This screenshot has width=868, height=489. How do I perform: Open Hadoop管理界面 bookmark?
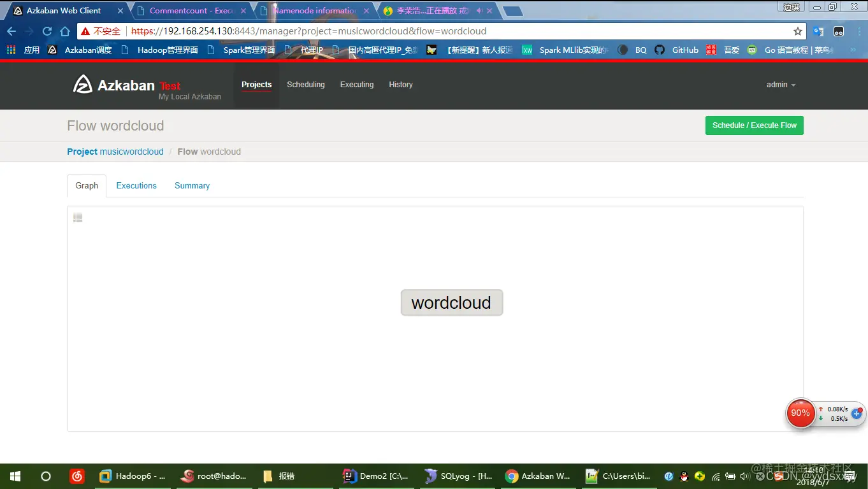[159, 50]
